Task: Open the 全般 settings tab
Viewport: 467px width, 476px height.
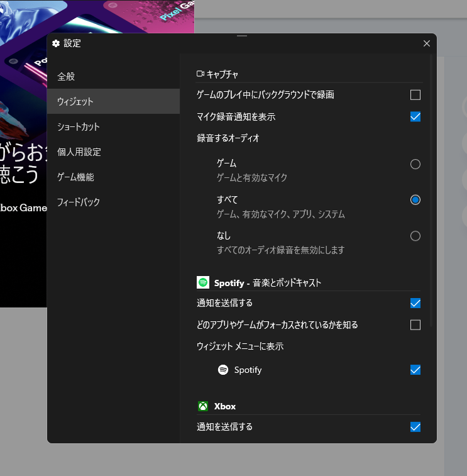Action: coord(114,77)
